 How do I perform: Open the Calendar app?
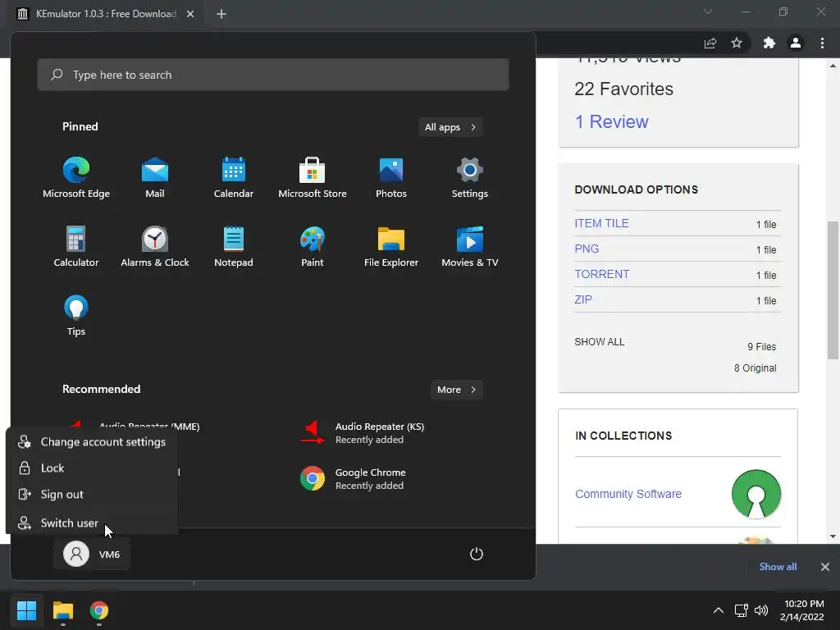(x=234, y=178)
